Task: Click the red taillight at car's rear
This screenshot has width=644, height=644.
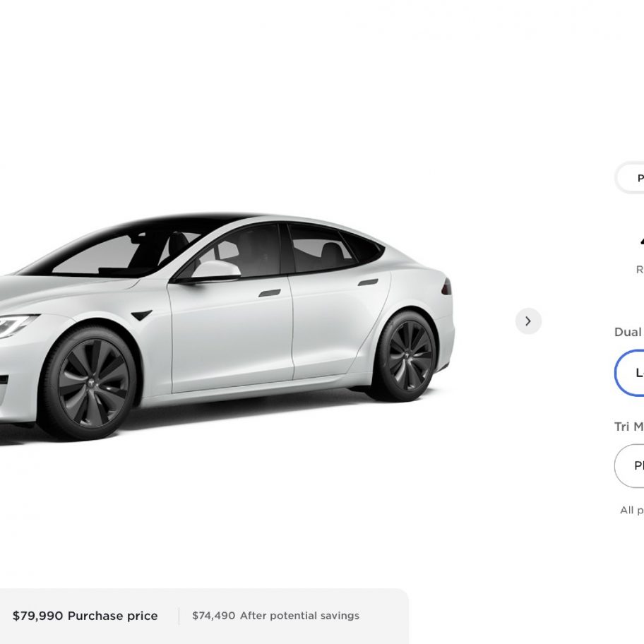Action: point(446,286)
